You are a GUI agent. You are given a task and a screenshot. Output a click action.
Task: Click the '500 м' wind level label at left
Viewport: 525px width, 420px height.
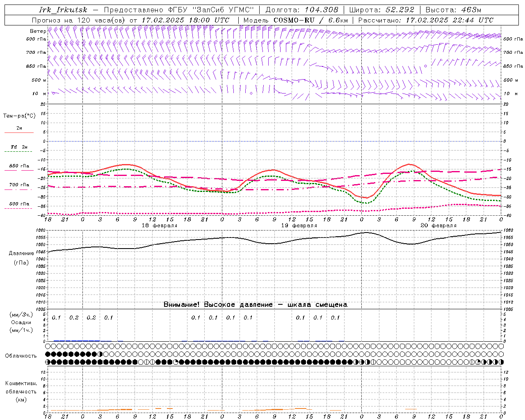39,80
